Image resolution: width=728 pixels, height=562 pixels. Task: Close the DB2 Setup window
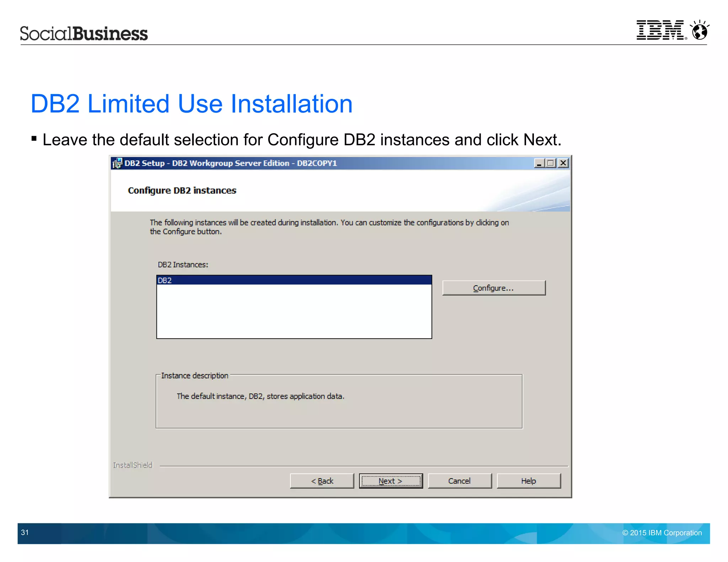click(x=563, y=163)
